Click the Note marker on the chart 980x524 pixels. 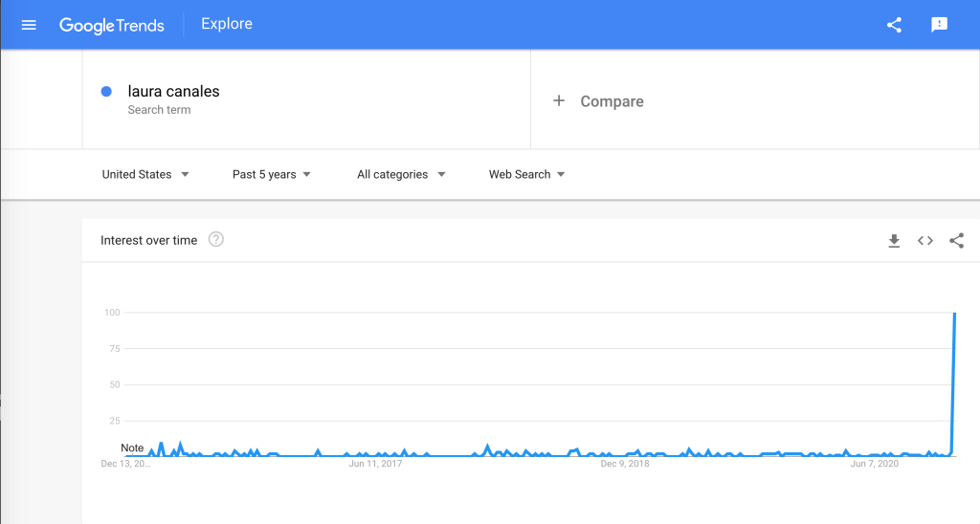click(x=132, y=448)
